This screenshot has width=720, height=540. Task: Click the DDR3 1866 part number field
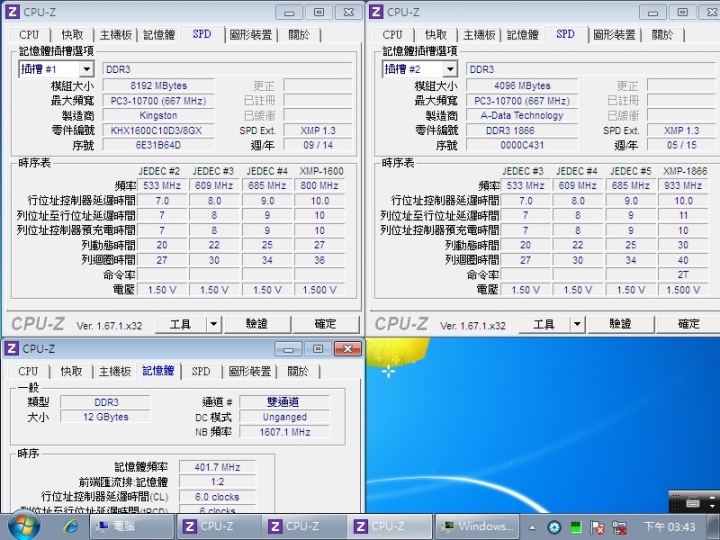[x=522, y=130]
